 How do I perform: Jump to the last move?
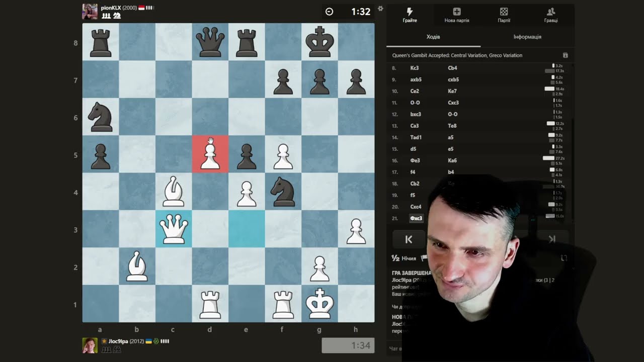point(552,239)
